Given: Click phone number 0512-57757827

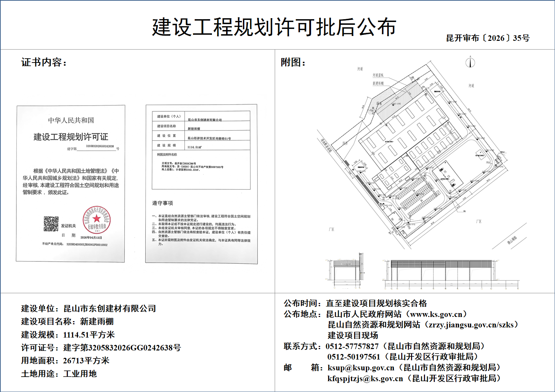Looking at the screenshot, I should pyautogui.click(x=352, y=346).
